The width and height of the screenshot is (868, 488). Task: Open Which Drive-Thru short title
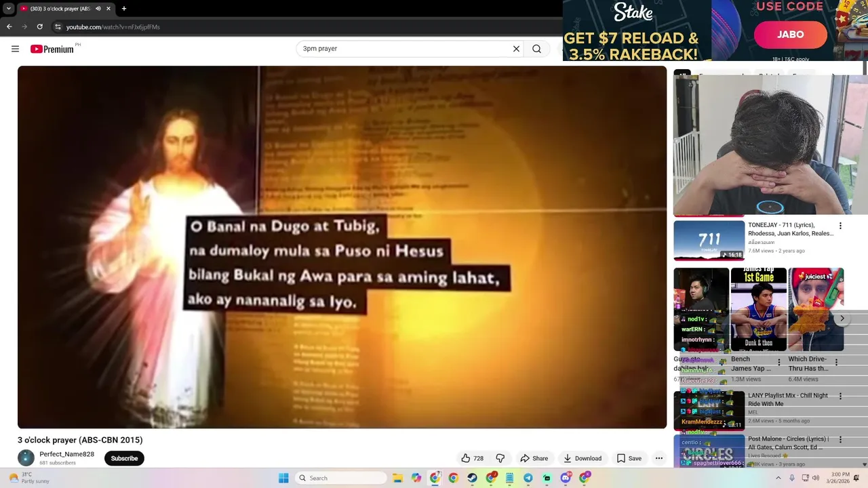[x=808, y=363]
